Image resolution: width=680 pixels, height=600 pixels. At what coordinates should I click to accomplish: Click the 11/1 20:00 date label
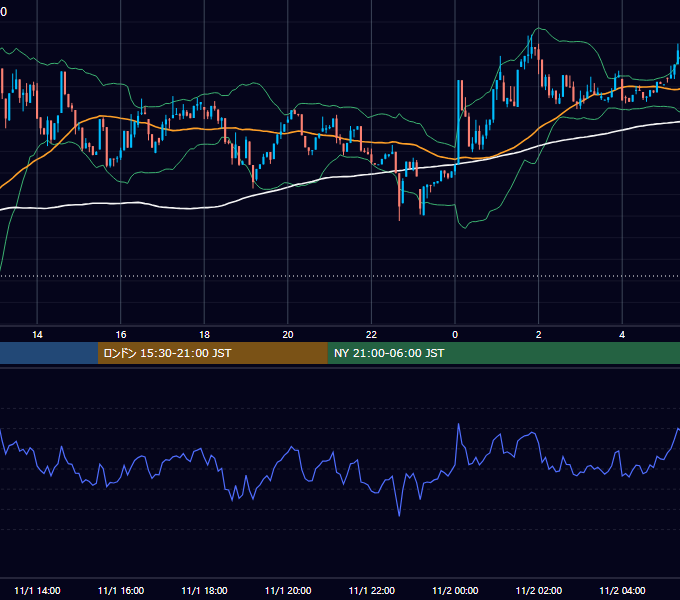point(288,590)
